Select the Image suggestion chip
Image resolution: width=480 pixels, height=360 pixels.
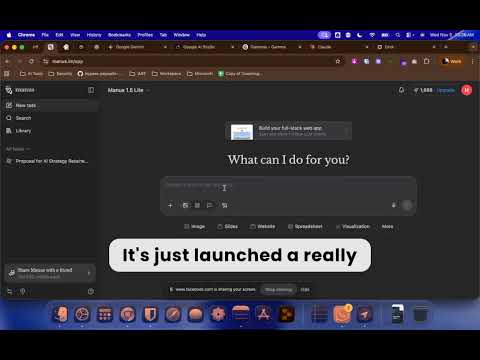coord(195,227)
